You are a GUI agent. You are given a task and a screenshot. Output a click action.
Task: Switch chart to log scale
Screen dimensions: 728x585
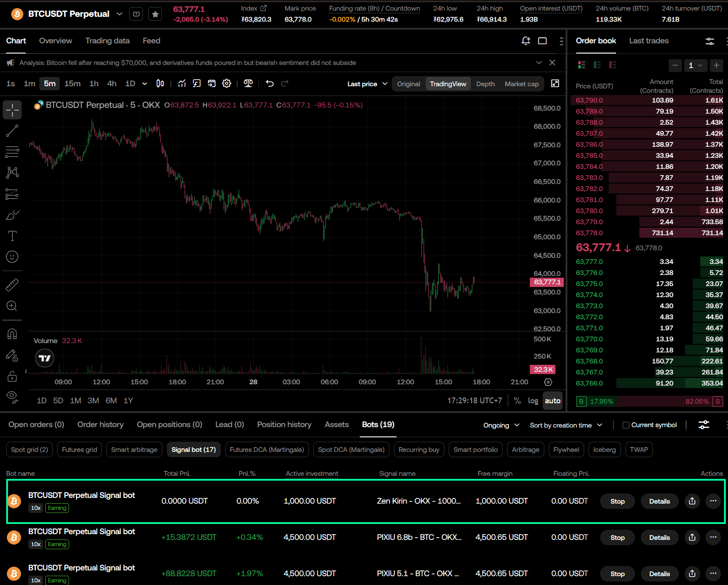533,400
